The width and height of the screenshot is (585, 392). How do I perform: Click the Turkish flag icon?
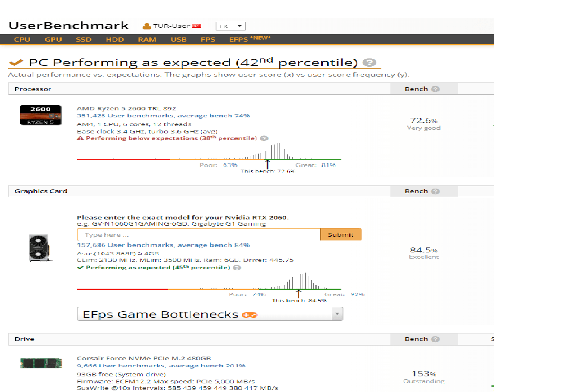tap(196, 26)
